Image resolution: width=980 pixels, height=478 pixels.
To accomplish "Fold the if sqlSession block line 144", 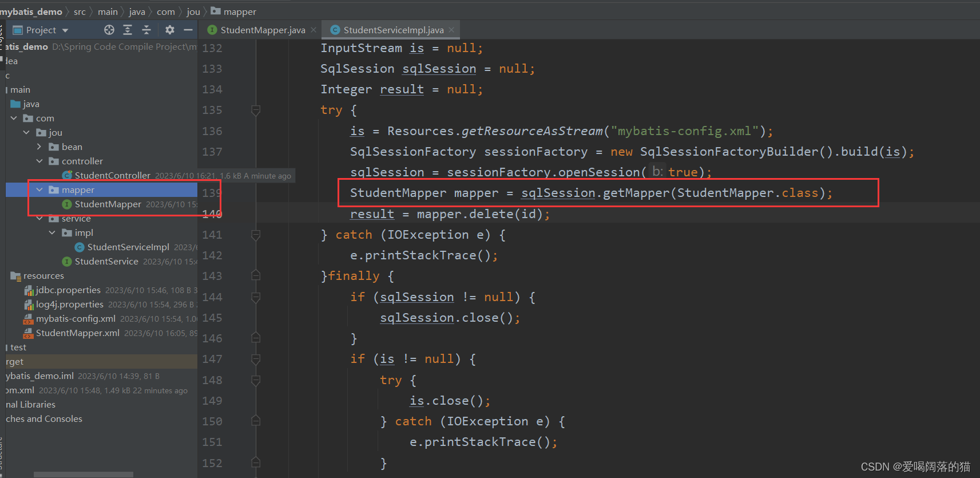I will point(256,297).
